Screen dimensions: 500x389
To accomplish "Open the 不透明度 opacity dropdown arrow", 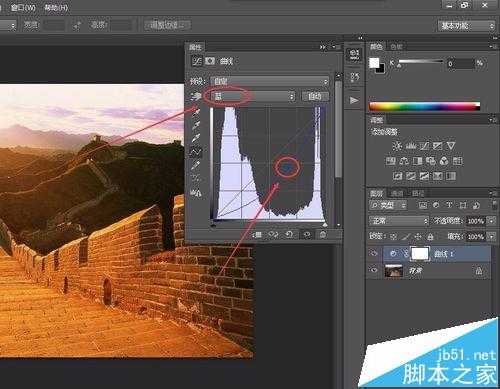I will (492, 221).
